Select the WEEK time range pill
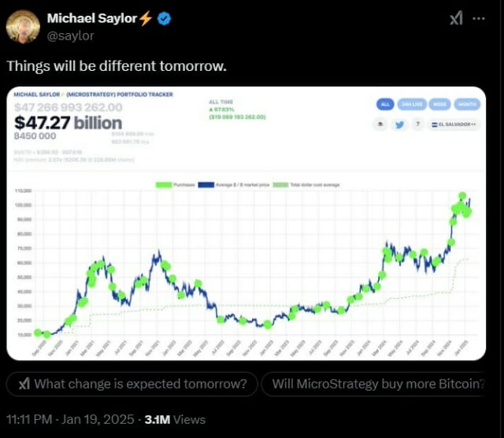Viewport: 504px width, 438px height. (439, 105)
